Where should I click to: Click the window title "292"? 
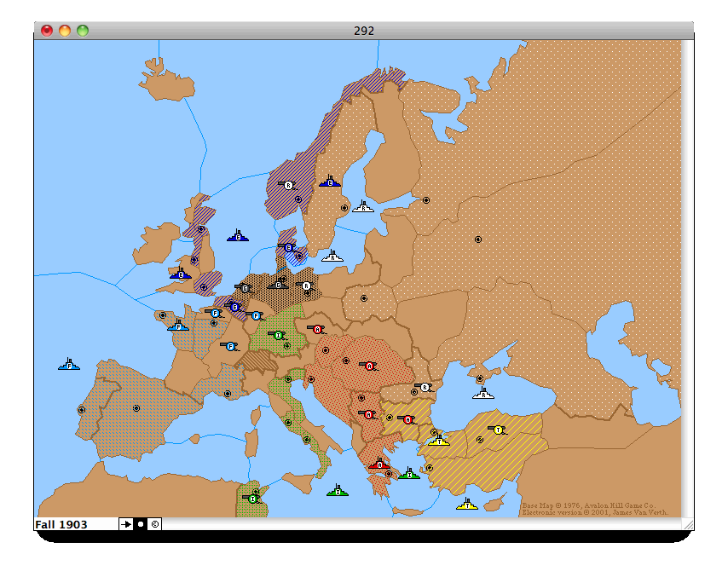pos(364,31)
